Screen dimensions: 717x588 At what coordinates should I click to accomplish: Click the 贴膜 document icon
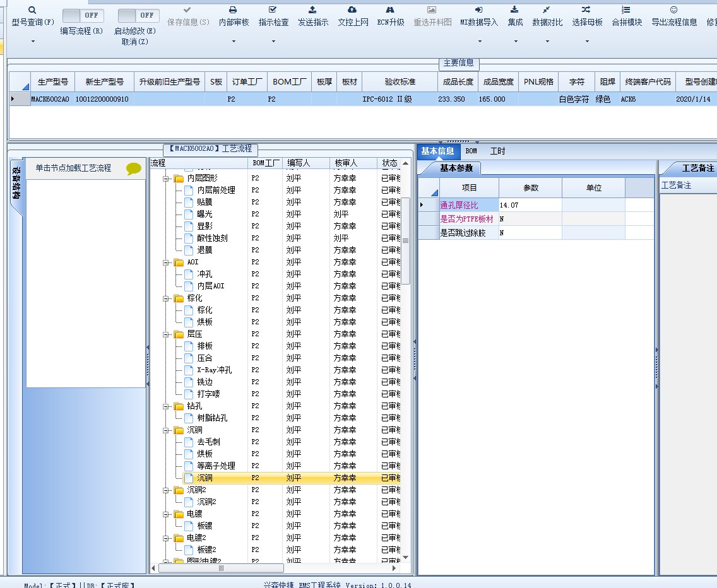click(189, 202)
